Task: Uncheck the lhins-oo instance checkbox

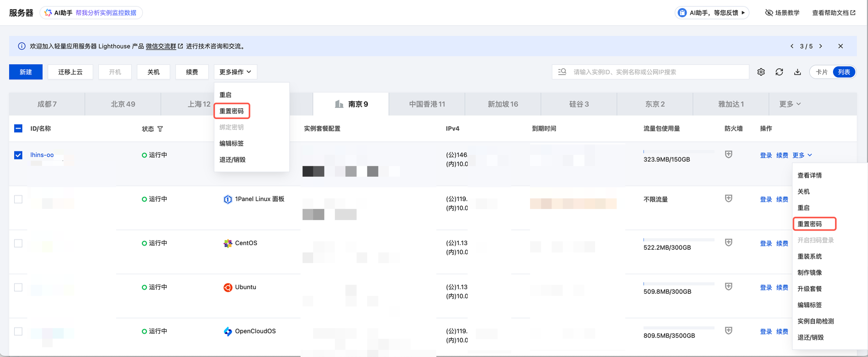Action: [18, 155]
